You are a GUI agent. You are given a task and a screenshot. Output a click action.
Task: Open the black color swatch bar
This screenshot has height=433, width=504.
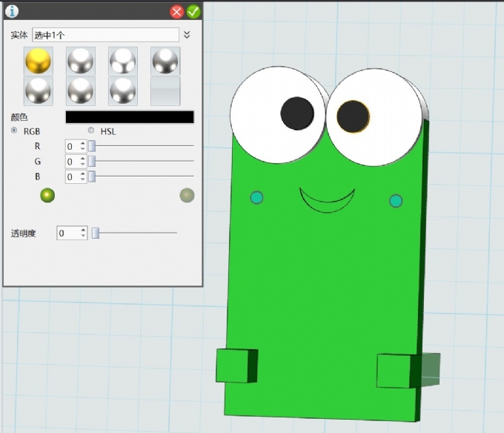point(130,117)
